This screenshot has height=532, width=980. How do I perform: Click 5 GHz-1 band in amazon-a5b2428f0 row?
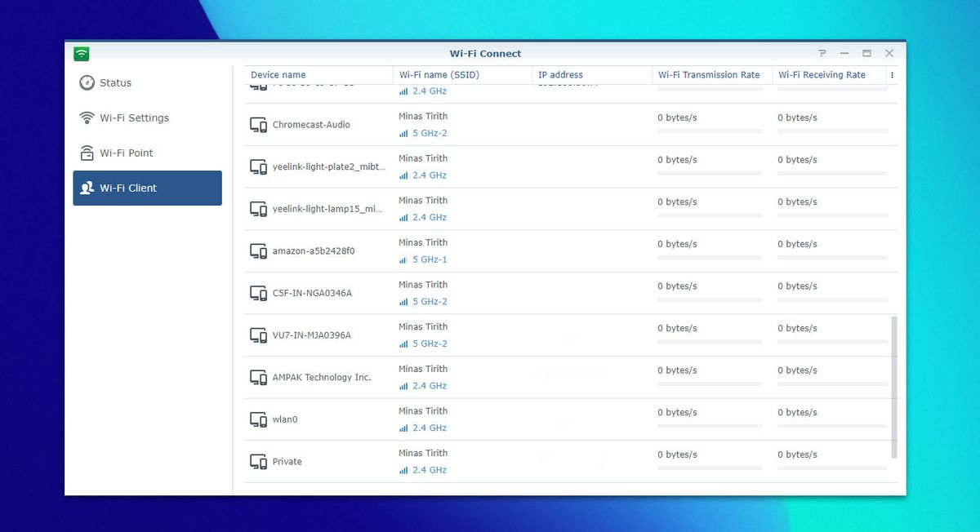point(430,260)
